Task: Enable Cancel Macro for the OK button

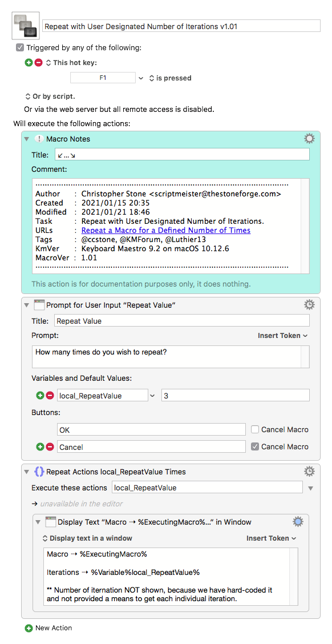Action: [x=255, y=429]
